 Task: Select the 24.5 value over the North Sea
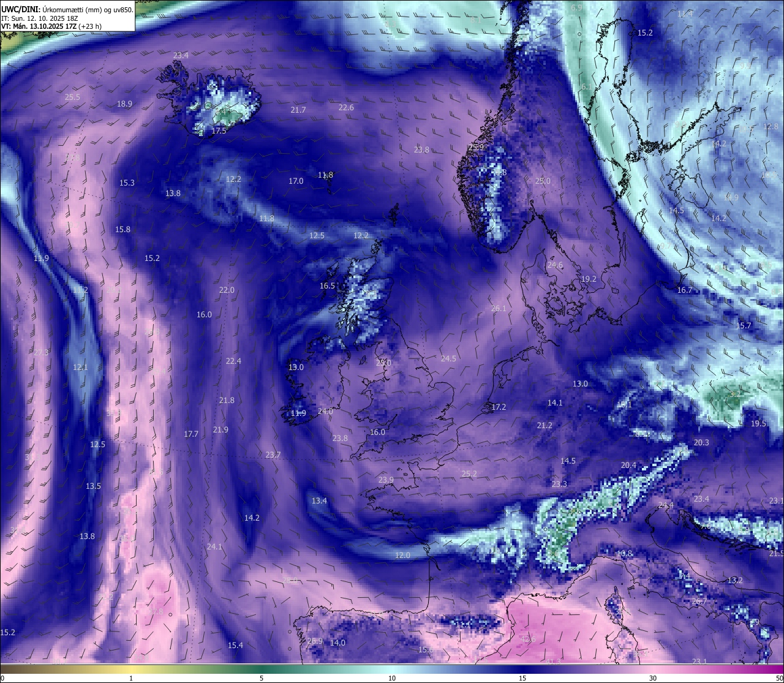[448, 359]
